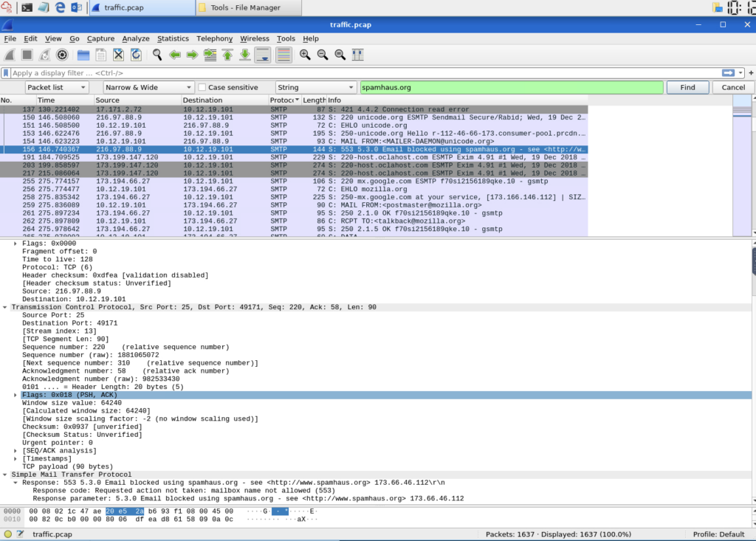The height and width of the screenshot is (541, 756).
Task: Select the Checksum: 0x0937 [unverified] line
Action: click(x=82, y=427)
